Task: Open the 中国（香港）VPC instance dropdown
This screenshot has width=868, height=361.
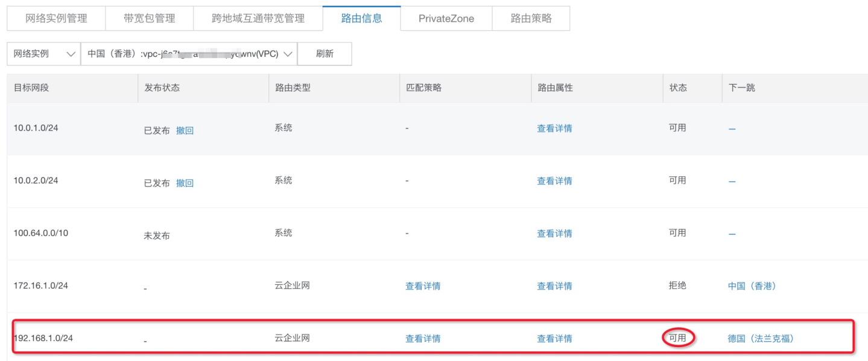Action: (189, 54)
